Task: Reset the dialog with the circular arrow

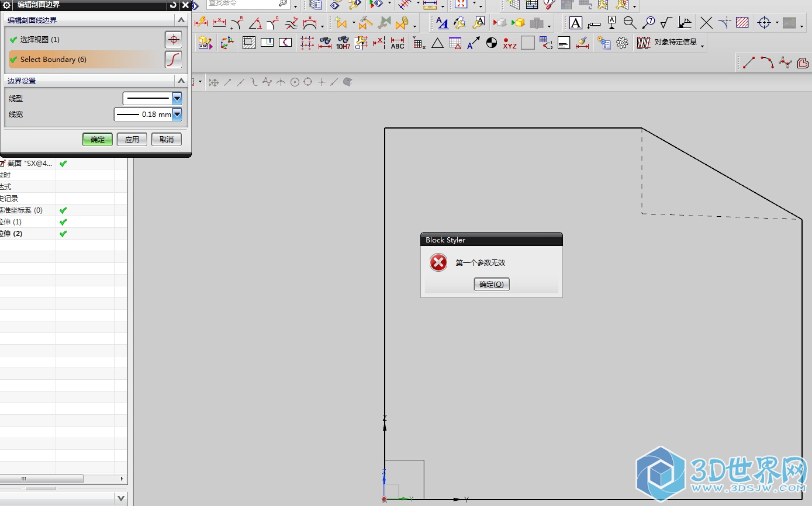Action: pyautogui.click(x=173, y=5)
